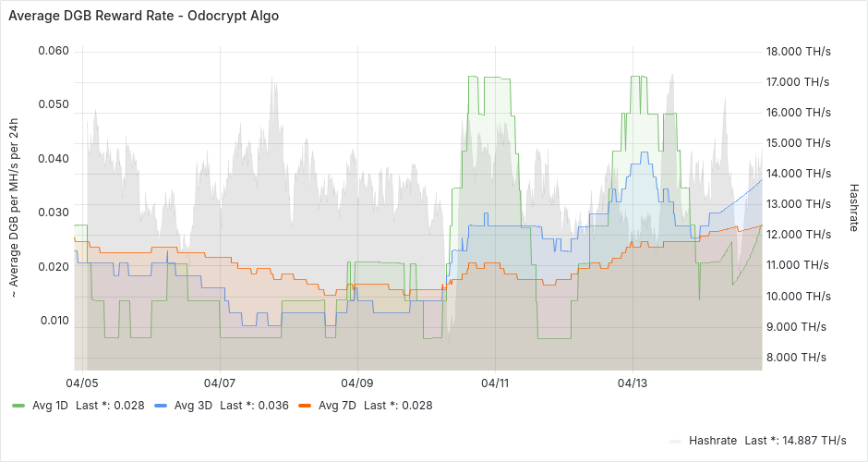Toggle the Avg 1D series label in legend
868x462 pixels.
pyautogui.click(x=50, y=406)
